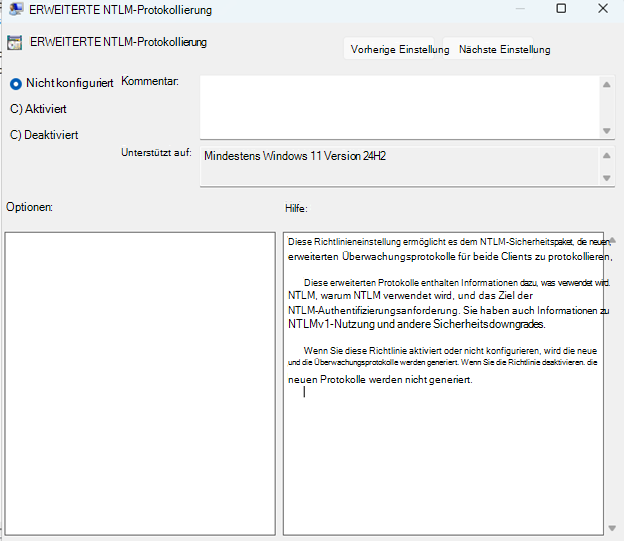The image size is (624, 541).
Task: Click the Optionen panel box
Action: pos(140,383)
